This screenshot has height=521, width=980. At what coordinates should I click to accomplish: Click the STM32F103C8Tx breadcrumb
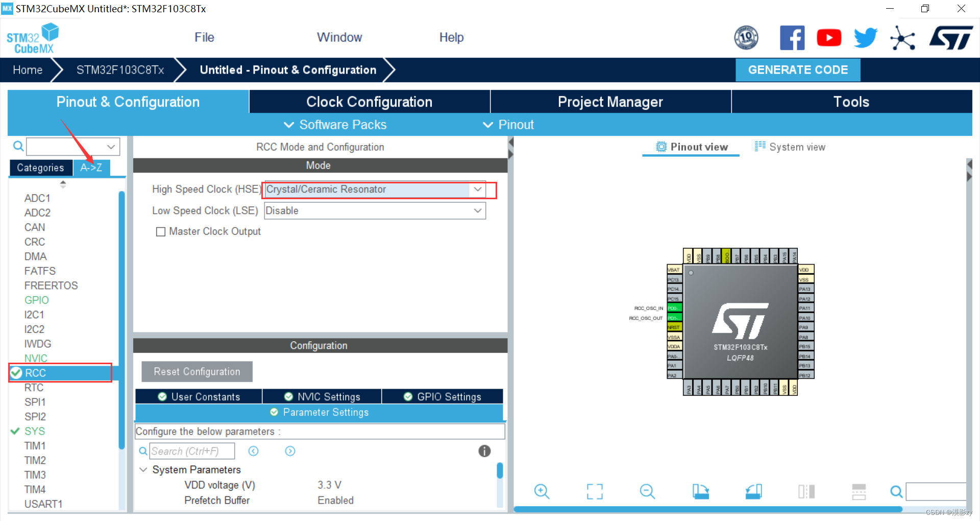coord(120,69)
